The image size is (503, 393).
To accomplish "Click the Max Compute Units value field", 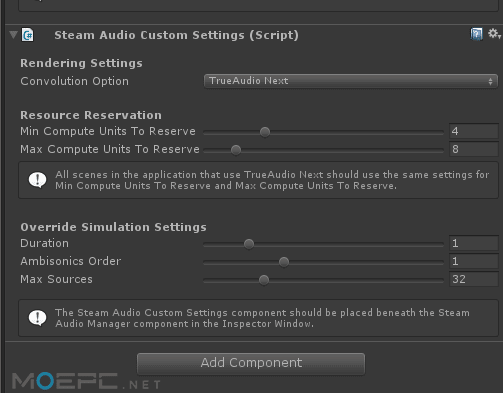I will pyautogui.click(x=474, y=149).
